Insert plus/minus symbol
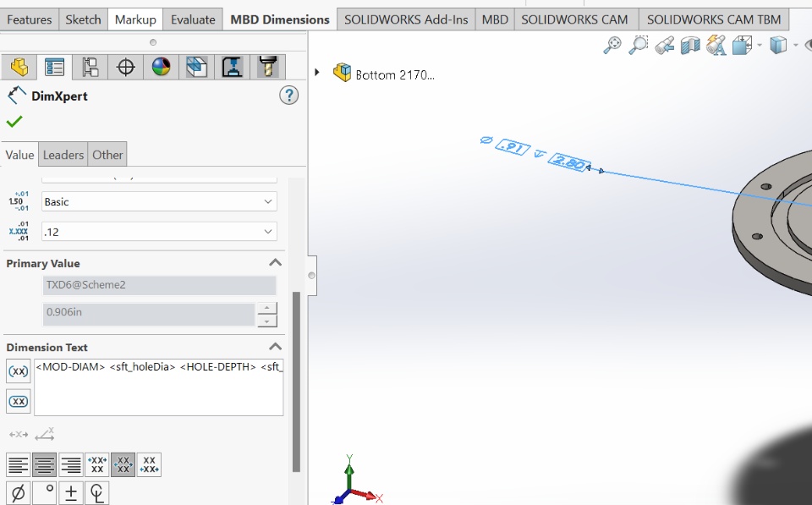Screen dimensions: 812x505 (71, 493)
